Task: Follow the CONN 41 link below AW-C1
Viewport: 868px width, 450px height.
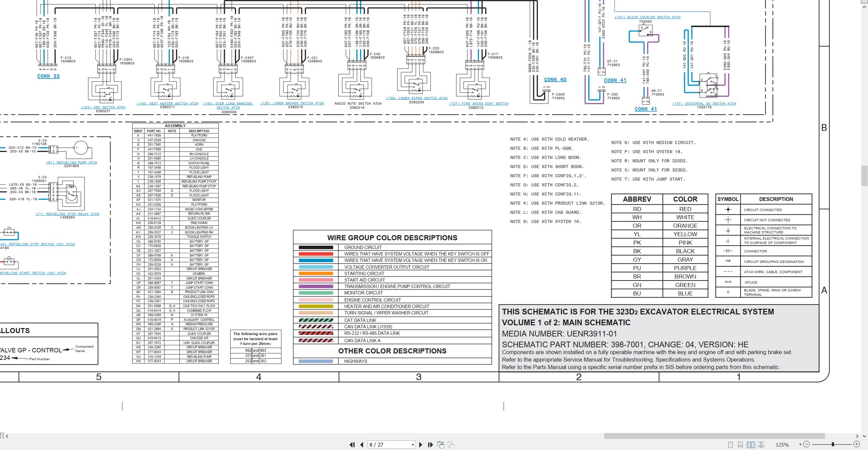Action: click(x=646, y=109)
